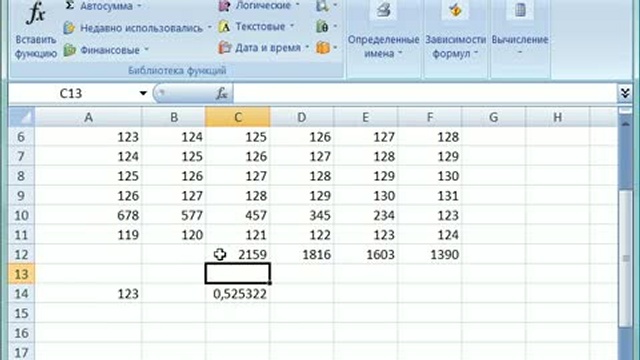Select cell F9 containing 131
The width and height of the screenshot is (640, 360).
point(430,196)
